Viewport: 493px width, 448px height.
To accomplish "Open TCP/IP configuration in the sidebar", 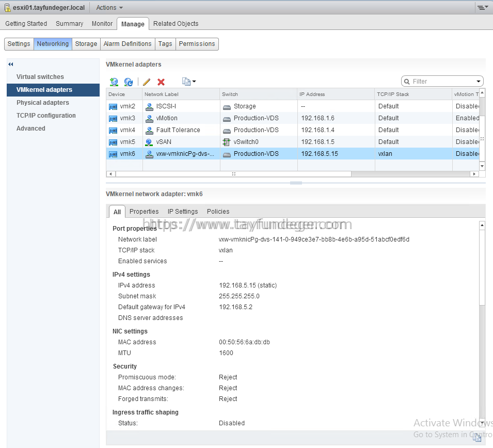I will [46, 116].
